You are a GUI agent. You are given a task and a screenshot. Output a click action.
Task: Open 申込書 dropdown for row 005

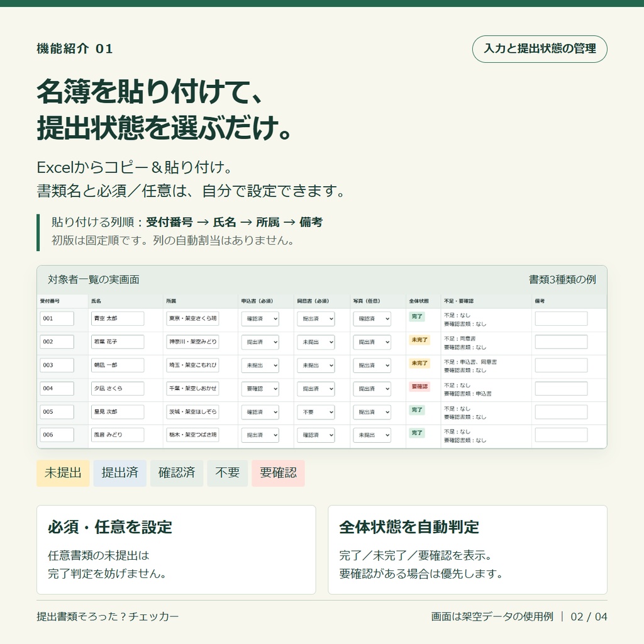point(260,412)
